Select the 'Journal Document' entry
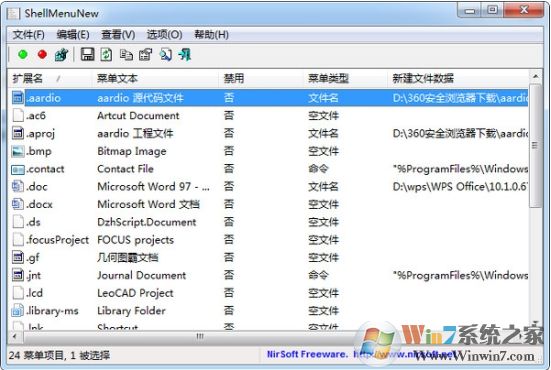This screenshot has height=370, width=551. 142,275
